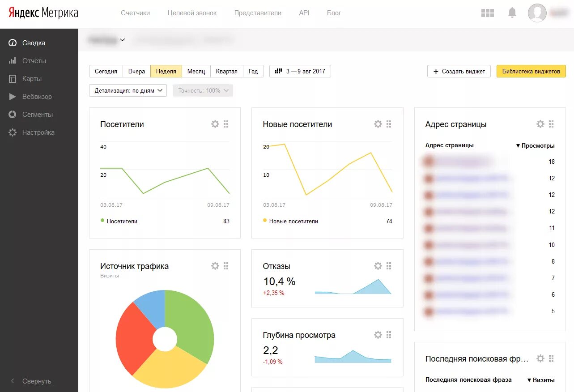Click page row with 18 views
The image size is (574, 392).
pos(490,162)
